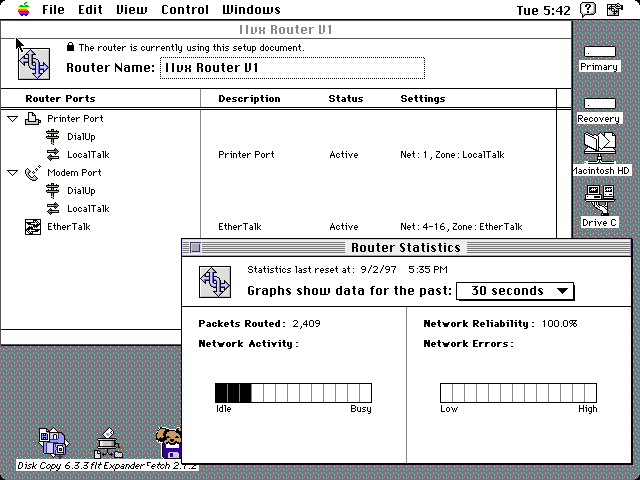Select the 'Modem Port' row label
Viewport: 640px width, 480px height.
tap(74, 173)
